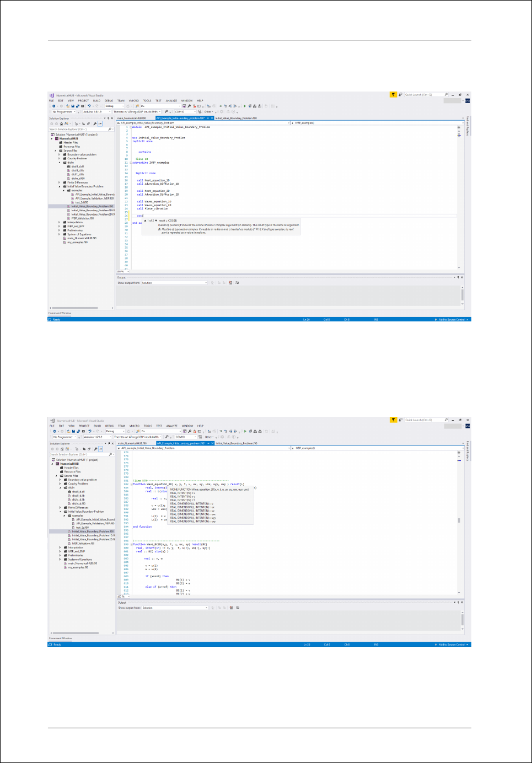Expand the Finite Differences folder in upper screenshot
The image size is (532, 763).
(59, 182)
